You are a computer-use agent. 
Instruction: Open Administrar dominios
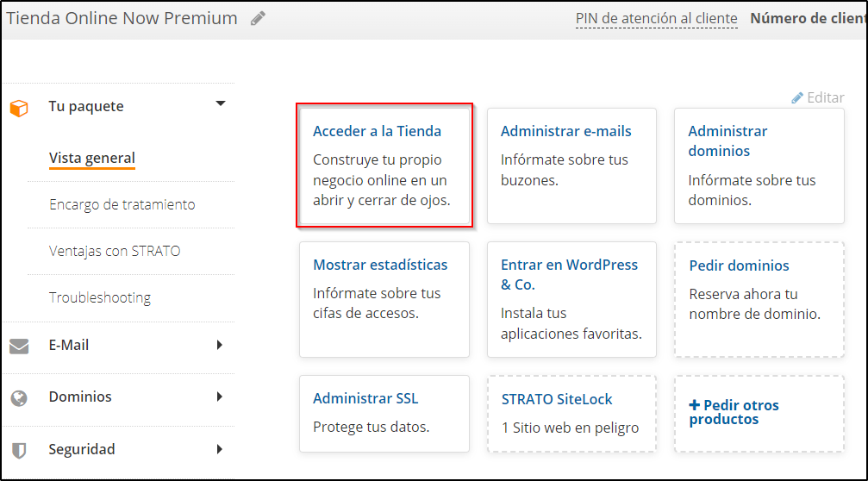point(727,141)
